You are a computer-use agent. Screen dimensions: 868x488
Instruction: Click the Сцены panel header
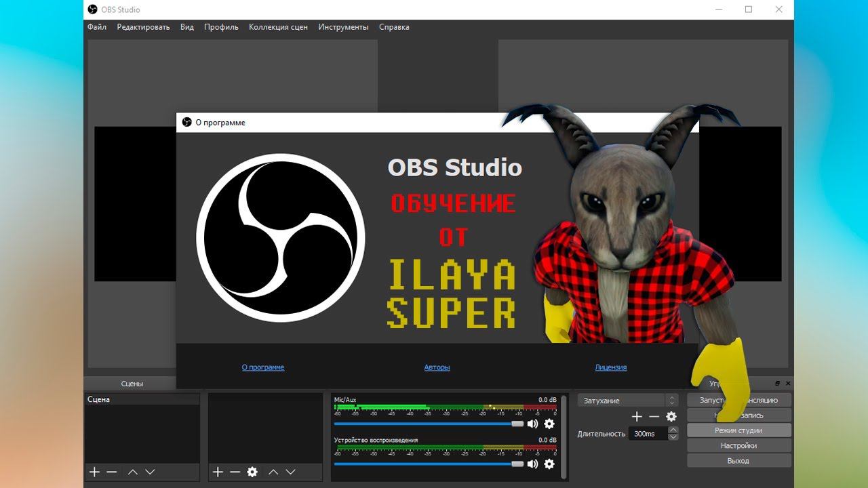click(x=132, y=384)
